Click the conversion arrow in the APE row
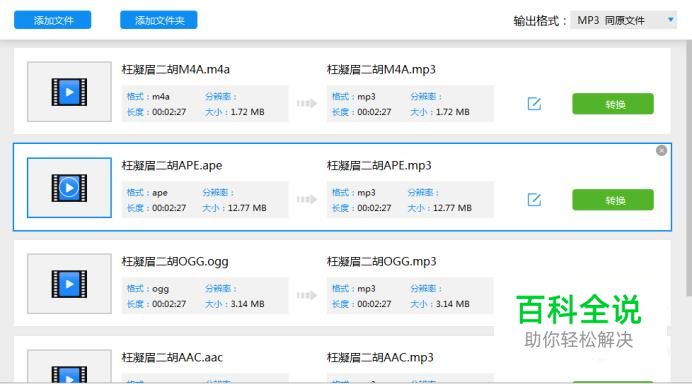Image resolution: width=692 pixels, height=384 pixels. (307, 200)
